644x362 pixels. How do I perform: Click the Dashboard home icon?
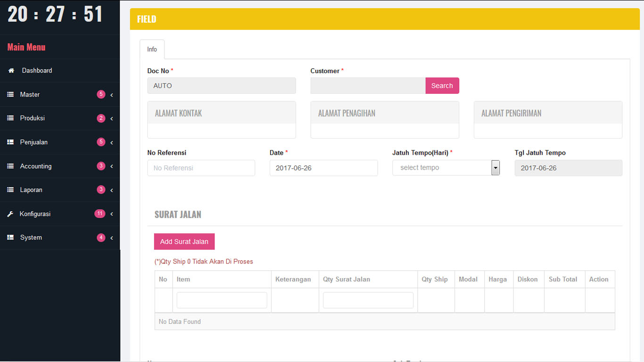click(x=11, y=71)
